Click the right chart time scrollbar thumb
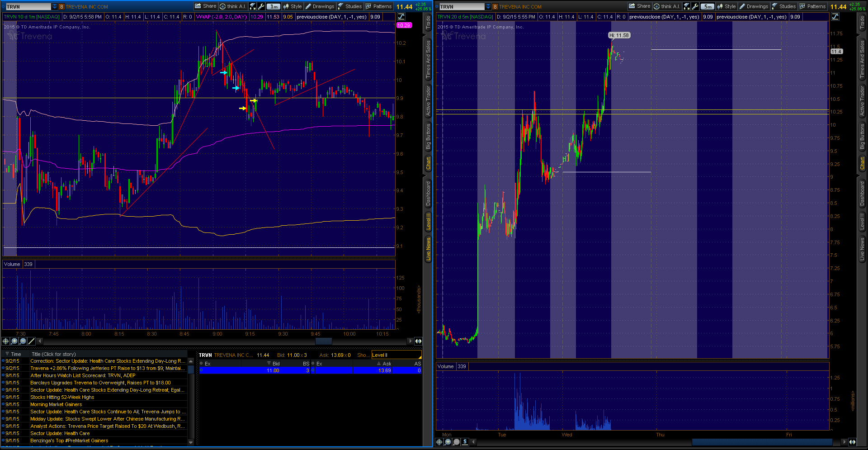868x450 pixels. [762, 442]
